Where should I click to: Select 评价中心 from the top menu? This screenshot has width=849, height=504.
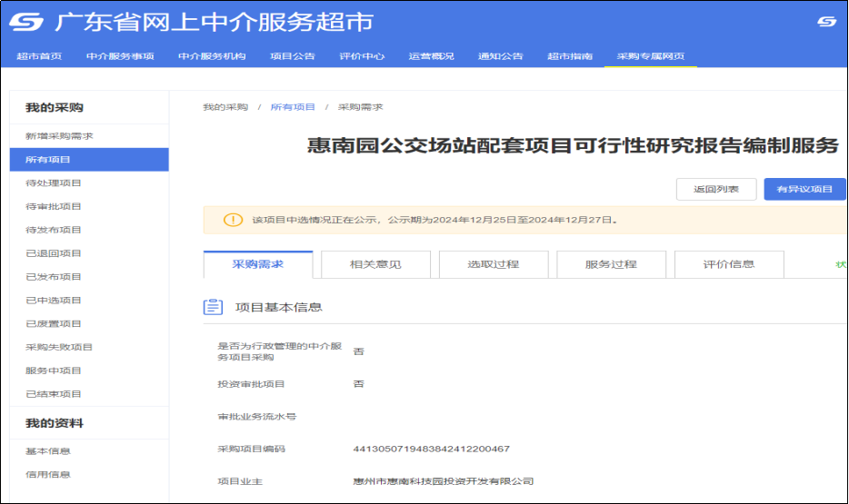362,56
